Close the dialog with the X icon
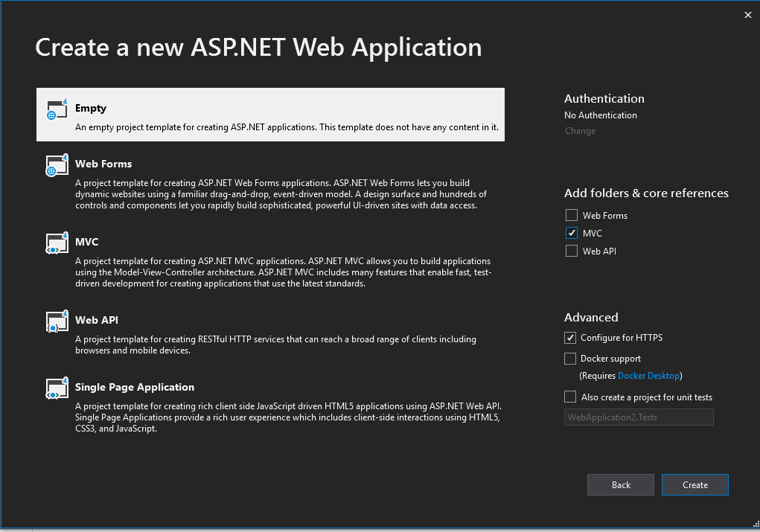 click(x=748, y=15)
